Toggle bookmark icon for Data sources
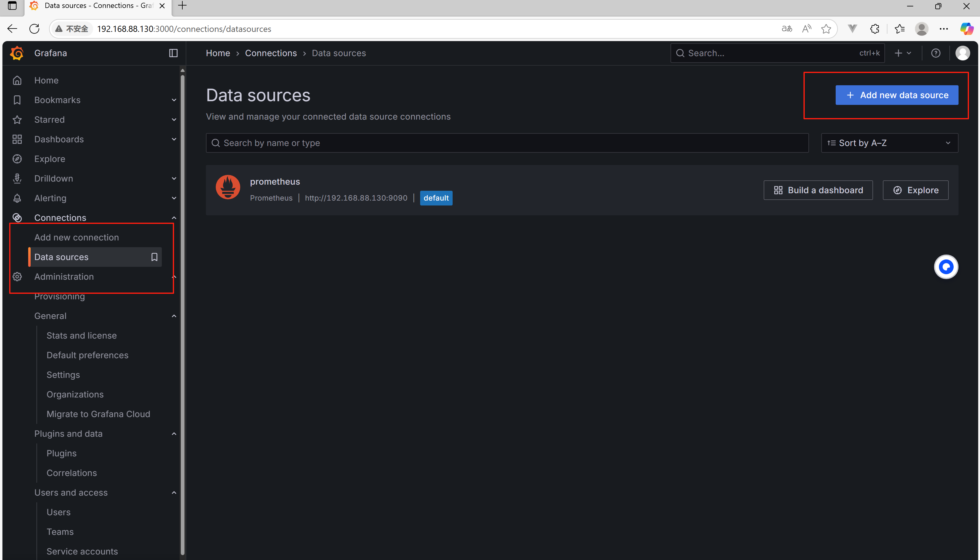This screenshot has height=560, width=980. point(154,257)
